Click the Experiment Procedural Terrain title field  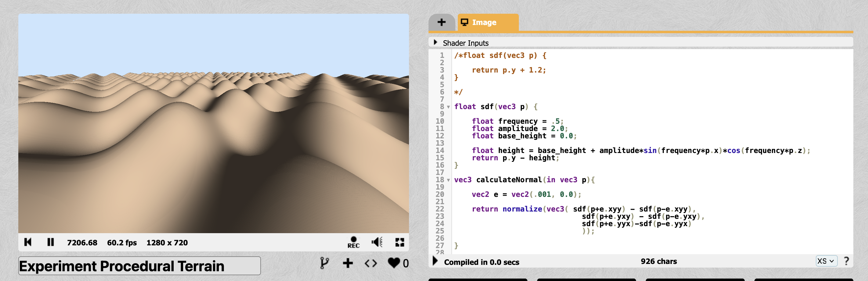click(x=139, y=266)
